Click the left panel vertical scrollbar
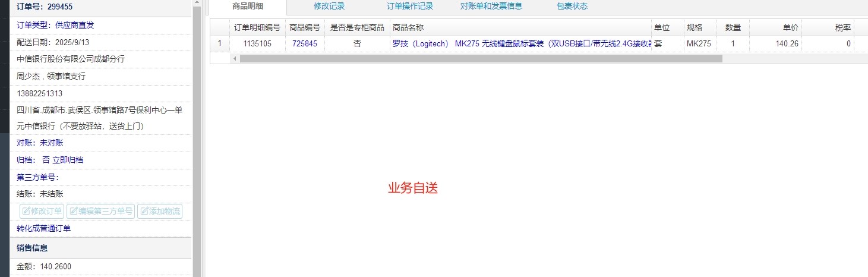 197,119
